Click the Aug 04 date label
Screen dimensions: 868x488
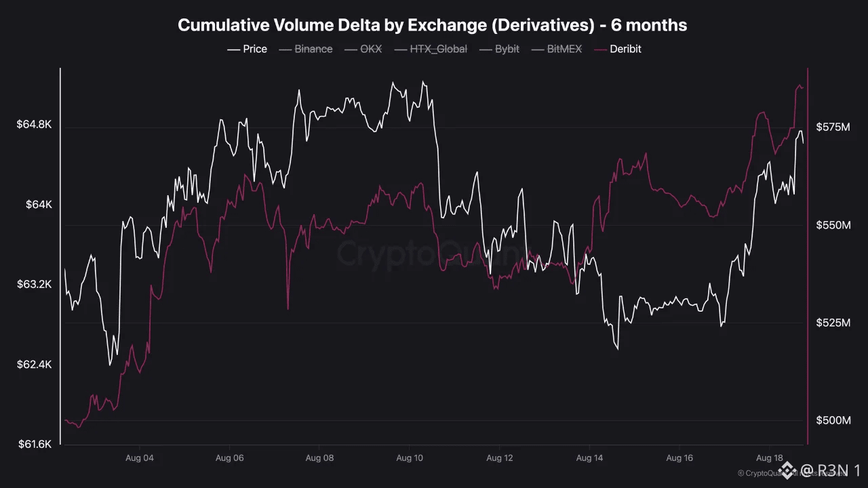pyautogui.click(x=140, y=458)
